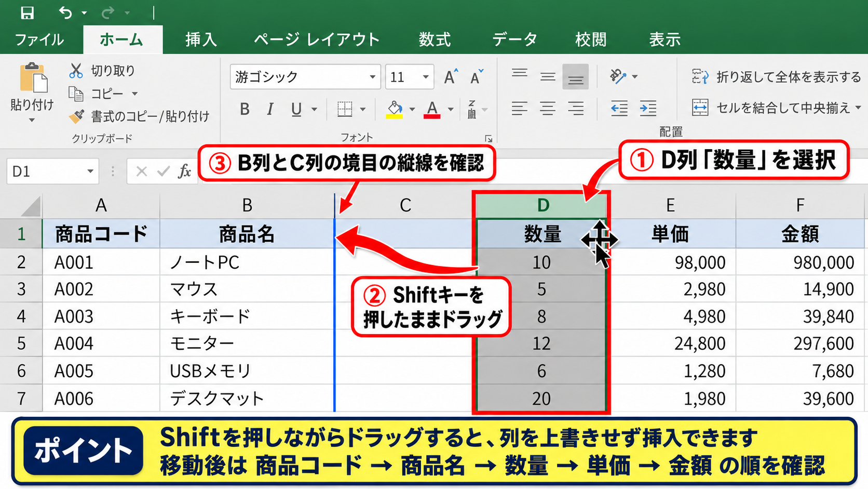Click セルを結合して中央揃え button
Screen dimensions: 868x489
click(771, 108)
